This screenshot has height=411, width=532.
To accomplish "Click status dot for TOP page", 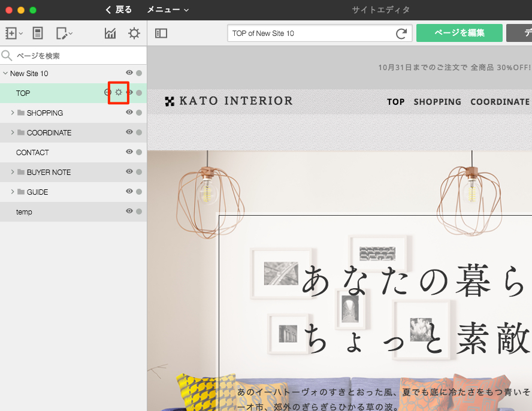I will pyautogui.click(x=139, y=93).
